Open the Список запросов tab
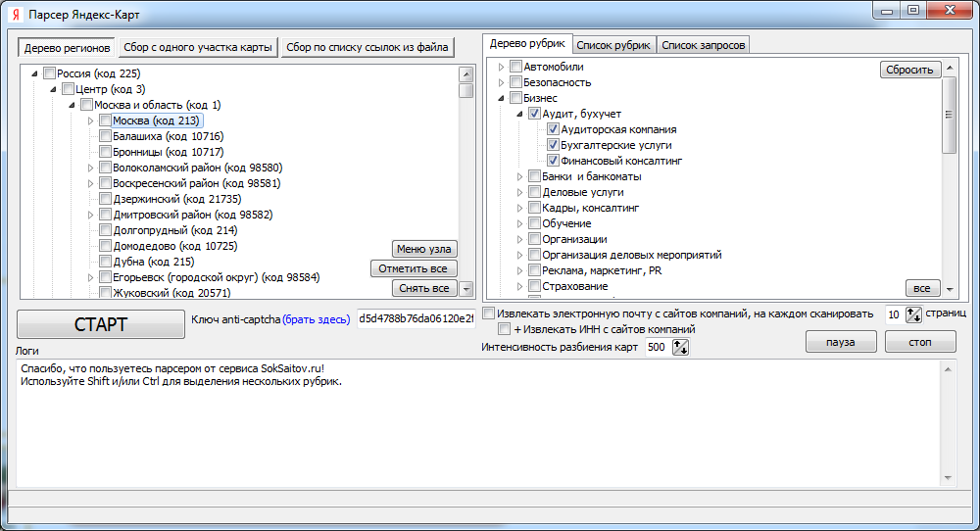Viewport: 980px width, 531px height. tap(704, 45)
